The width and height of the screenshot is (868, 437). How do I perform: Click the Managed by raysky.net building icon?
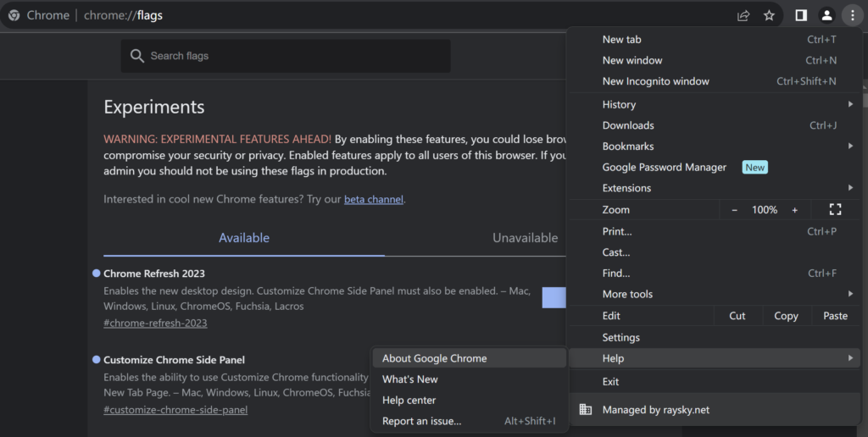coord(585,410)
